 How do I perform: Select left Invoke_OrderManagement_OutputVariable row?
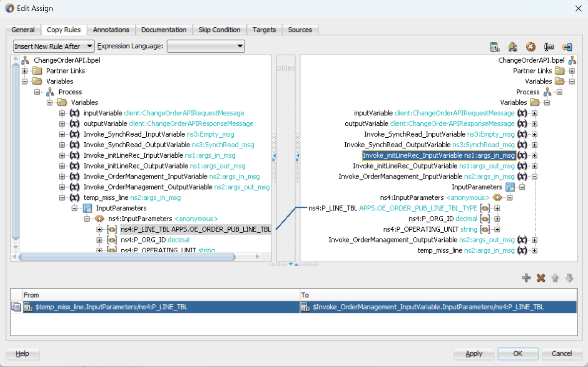tap(177, 186)
